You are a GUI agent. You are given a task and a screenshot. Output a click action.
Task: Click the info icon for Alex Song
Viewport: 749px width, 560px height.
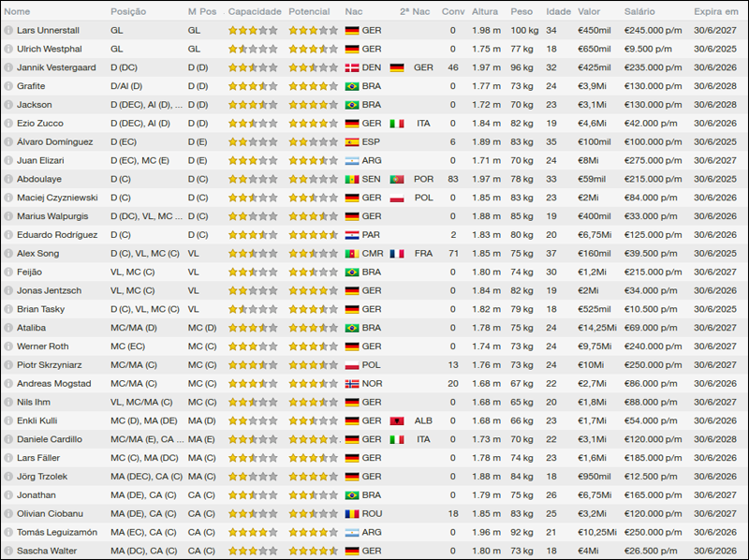[x=9, y=253]
